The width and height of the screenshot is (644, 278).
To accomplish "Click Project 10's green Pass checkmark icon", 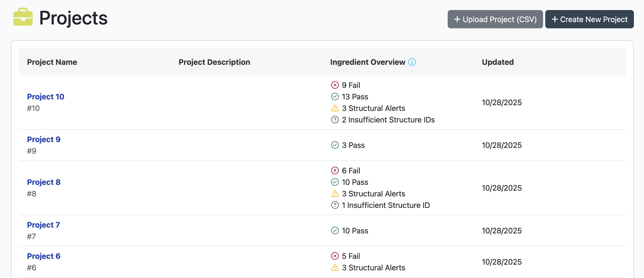I will (335, 97).
